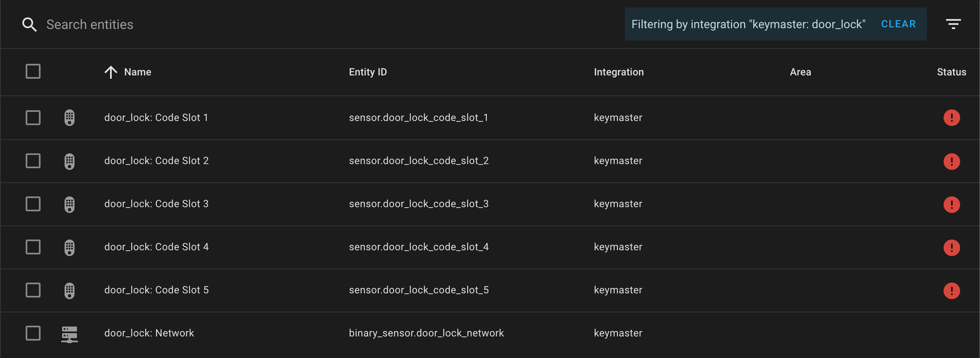This screenshot has height=358, width=980.
Task: Click the door_lock: Code Slot 3 sensor icon
Action: tap(69, 204)
